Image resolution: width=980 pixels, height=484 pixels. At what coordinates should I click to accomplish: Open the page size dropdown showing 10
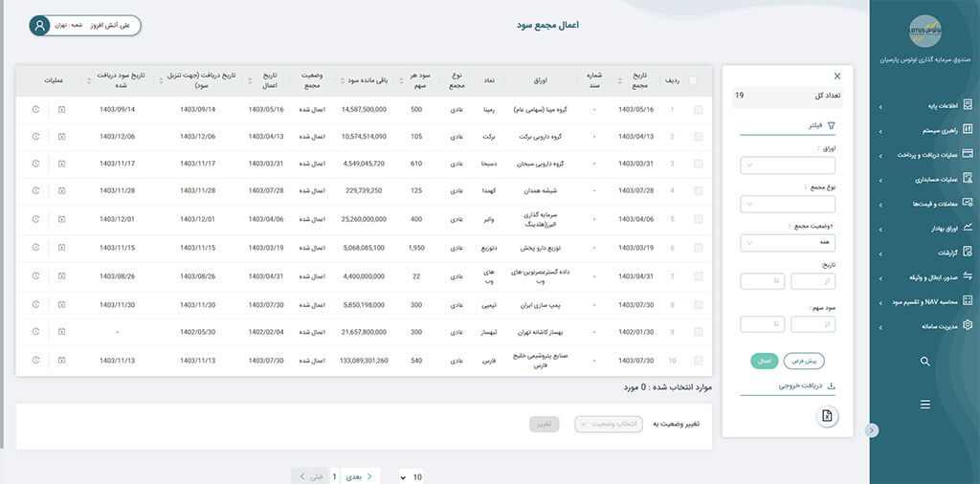pyautogui.click(x=410, y=476)
